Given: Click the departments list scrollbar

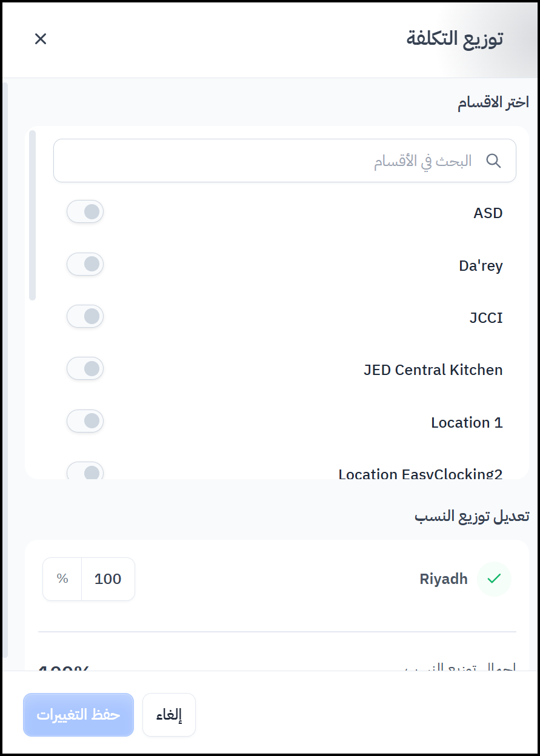Looking at the screenshot, I should pos(33,215).
